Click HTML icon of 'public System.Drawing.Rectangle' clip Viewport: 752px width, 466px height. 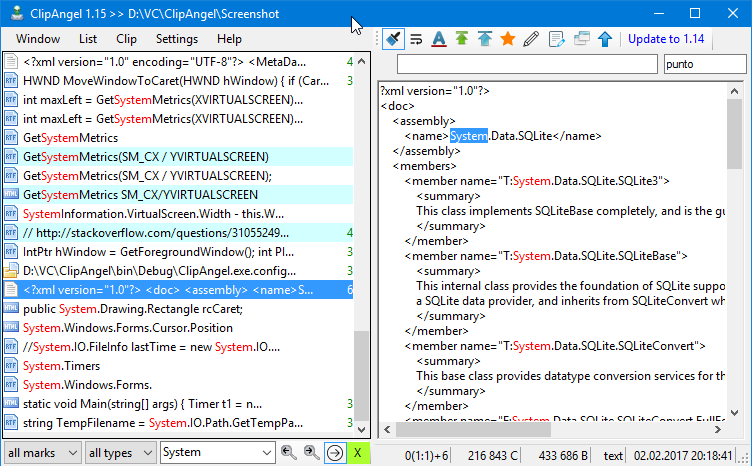pos(11,308)
